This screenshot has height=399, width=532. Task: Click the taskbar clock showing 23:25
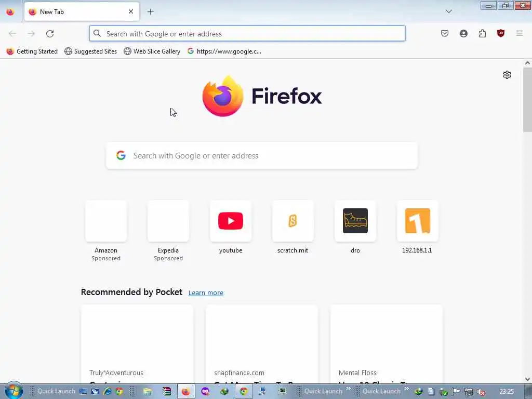coord(507,392)
